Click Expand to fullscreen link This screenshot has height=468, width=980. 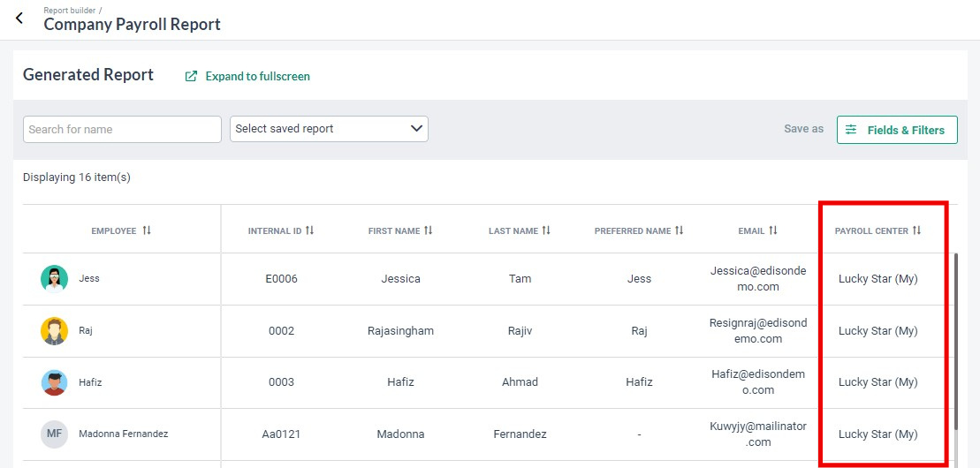click(x=257, y=76)
